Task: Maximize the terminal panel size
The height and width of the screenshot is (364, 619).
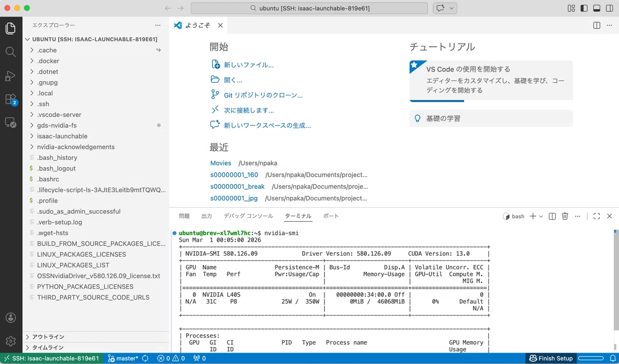Action: 597,217
